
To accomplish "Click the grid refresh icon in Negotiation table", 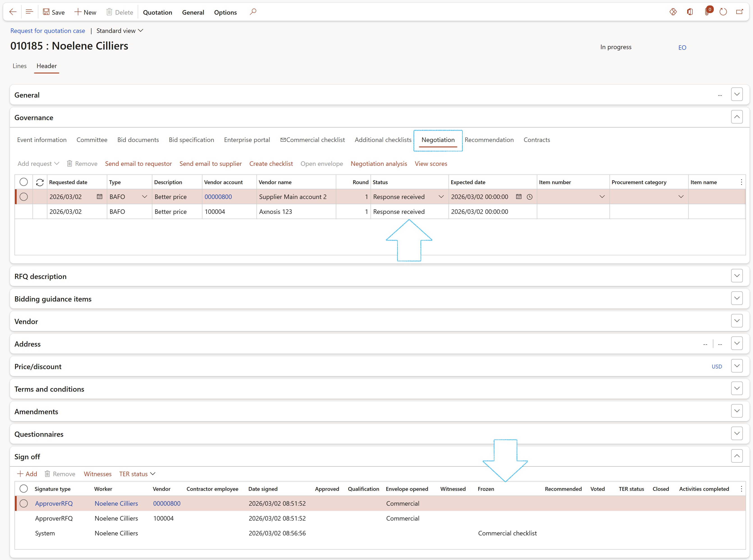I will pos(40,182).
